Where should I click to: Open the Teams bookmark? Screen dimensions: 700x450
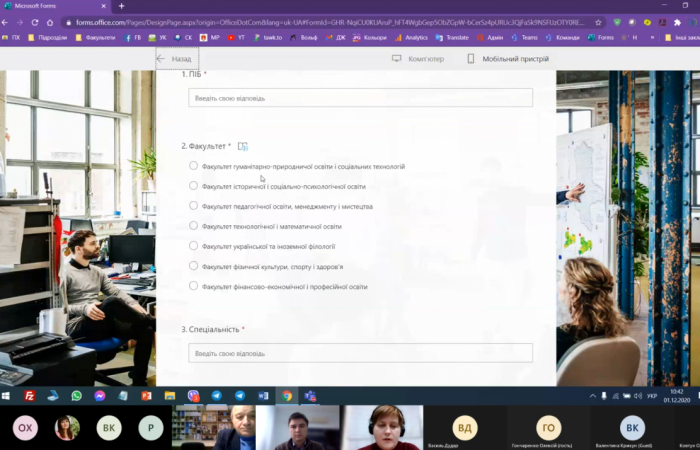[x=525, y=38]
